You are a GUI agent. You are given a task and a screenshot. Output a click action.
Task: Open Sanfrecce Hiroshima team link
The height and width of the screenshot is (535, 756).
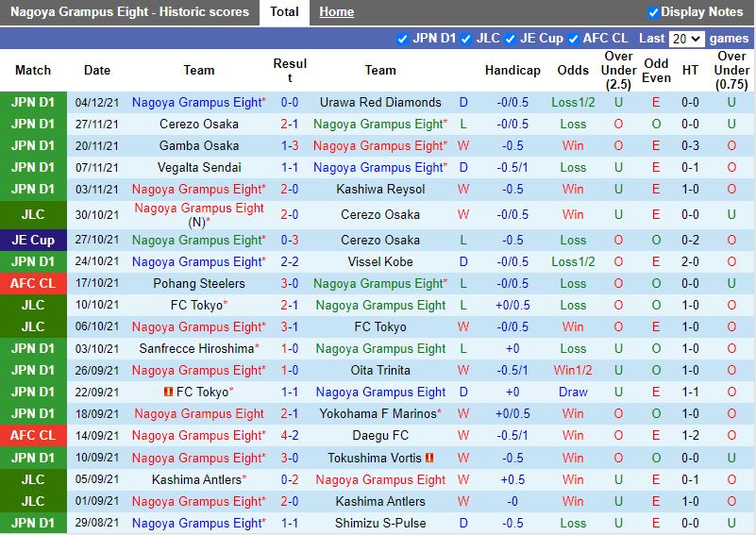[x=196, y=348]
